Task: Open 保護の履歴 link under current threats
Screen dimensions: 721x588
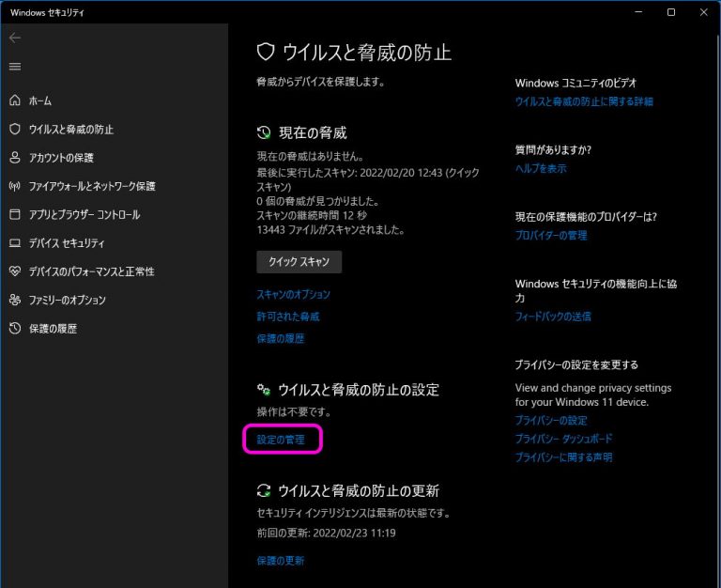Action: (281, 339)
